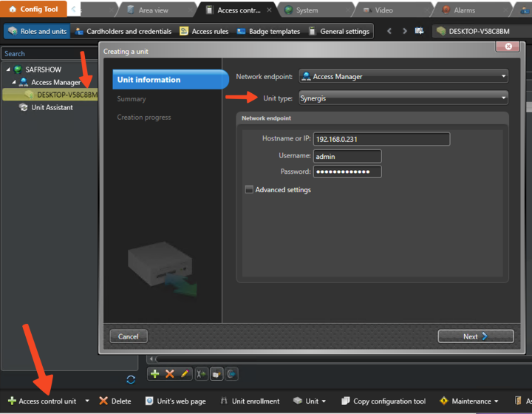The width and height of the screenshot is (532, 414).
Task: Open the Network endpoint dropdown
Action: (x=403, y=76)
